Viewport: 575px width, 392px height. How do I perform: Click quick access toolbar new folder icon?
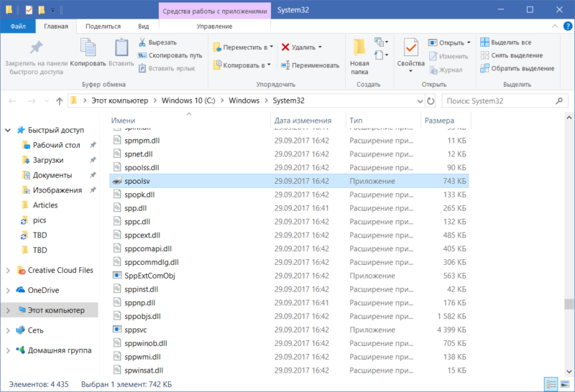coord(42,10)
